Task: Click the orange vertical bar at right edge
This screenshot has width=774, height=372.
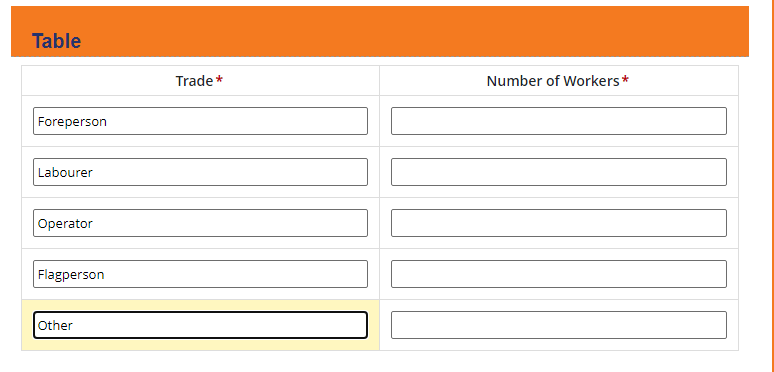Action: 772,186
